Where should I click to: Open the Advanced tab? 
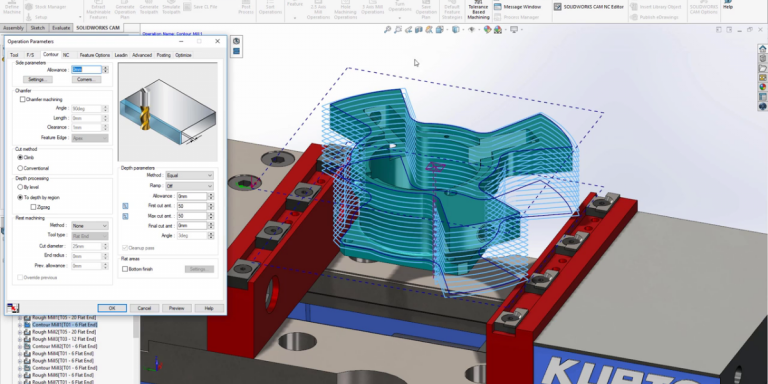tap(142, 55)
